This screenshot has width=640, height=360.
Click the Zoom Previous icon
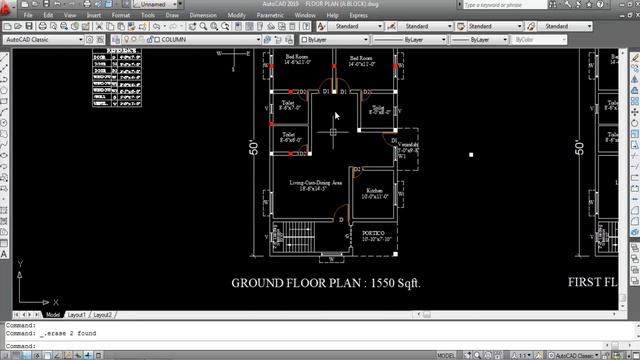pyautogui.click(x=225, y=27)
